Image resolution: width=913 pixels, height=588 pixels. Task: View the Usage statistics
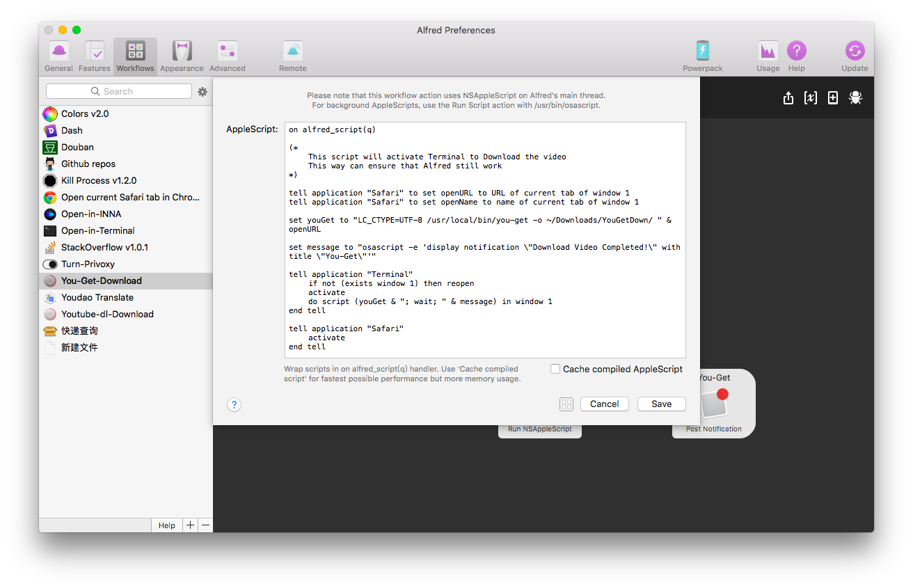coord(768,56)
